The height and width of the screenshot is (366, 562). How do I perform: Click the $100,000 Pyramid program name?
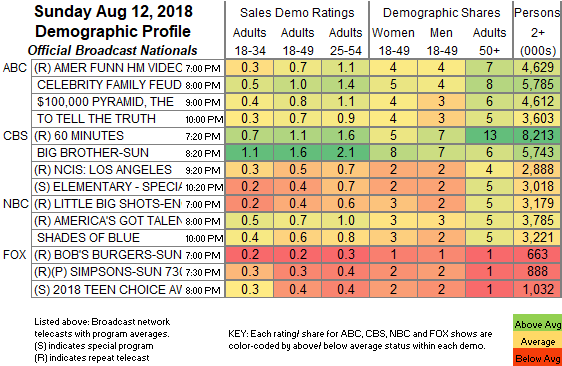pos(105,102)
